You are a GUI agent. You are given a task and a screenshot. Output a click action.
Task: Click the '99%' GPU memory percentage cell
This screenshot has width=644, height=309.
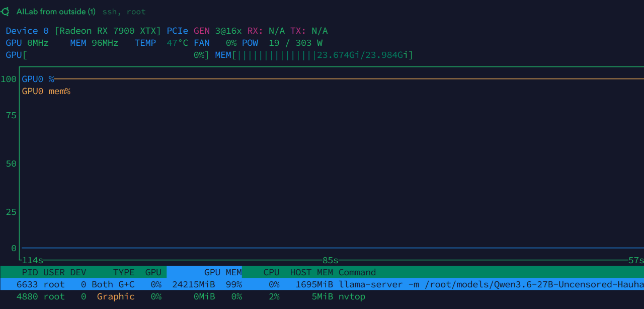pos(234,284)
